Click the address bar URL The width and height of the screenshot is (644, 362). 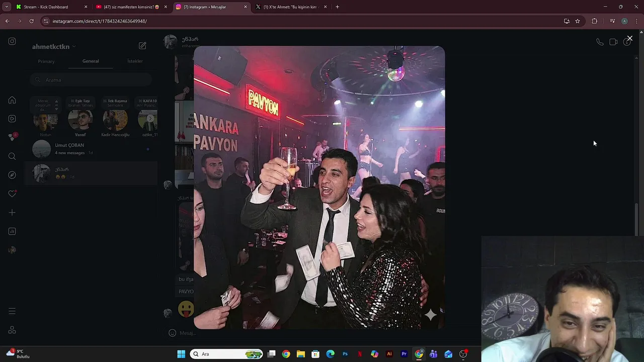[x=100, y=21]
